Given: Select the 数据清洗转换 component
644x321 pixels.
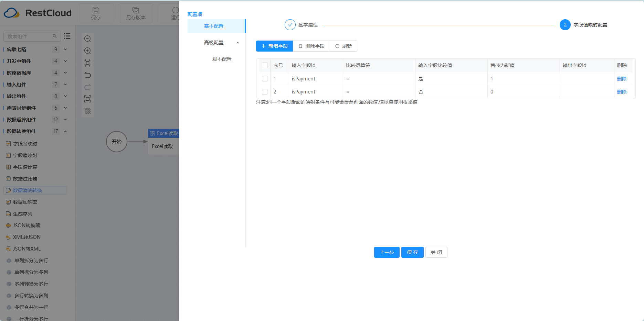Looking at the screenshot, I should [35, 190].
